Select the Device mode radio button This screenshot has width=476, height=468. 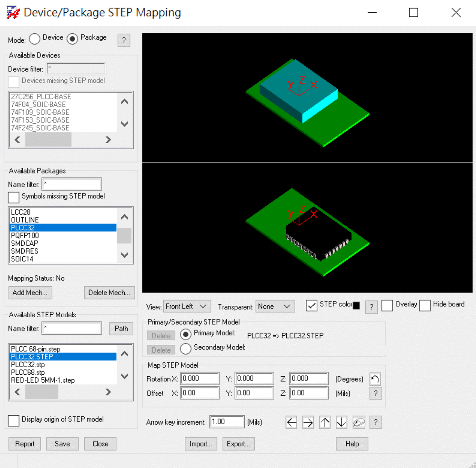(x=35, y=39)
